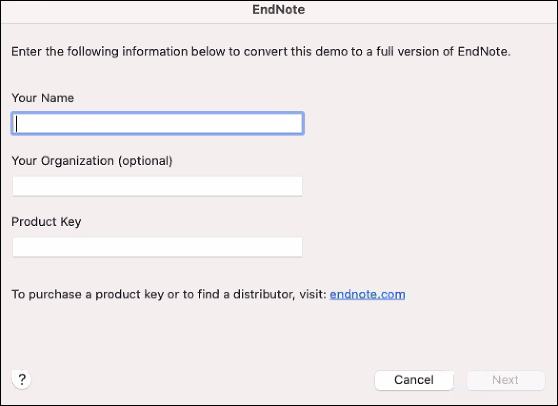Image resolution: width=558 pixels, height=406 pixels.
Task: Proceed with the Next button
Action: click(x=506, y=380)
